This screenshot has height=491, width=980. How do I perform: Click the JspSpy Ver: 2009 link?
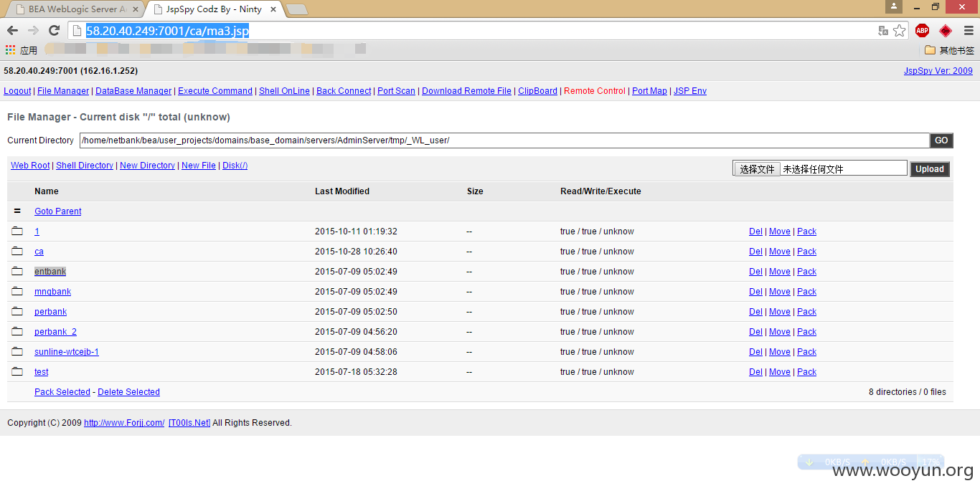938,71
